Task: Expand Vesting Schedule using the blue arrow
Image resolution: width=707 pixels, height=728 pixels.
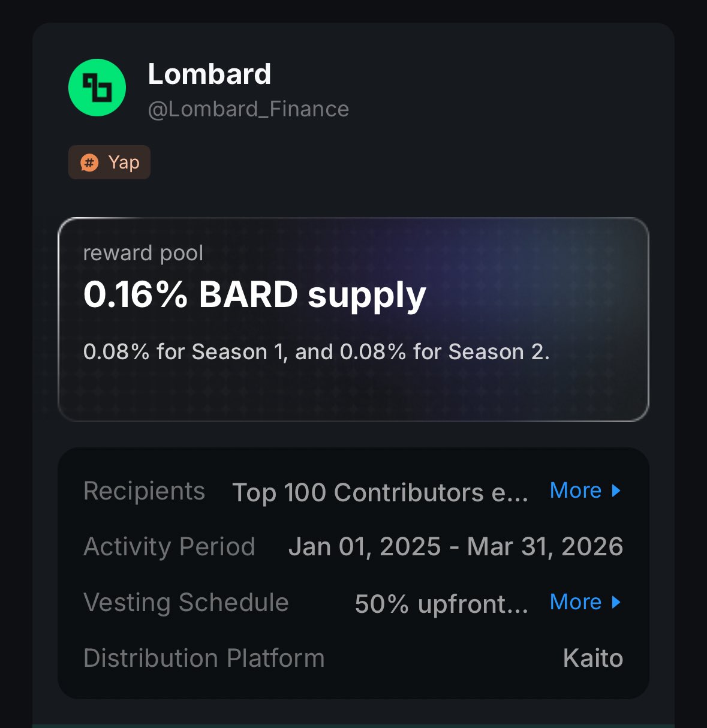Action: tap(616, 602)
